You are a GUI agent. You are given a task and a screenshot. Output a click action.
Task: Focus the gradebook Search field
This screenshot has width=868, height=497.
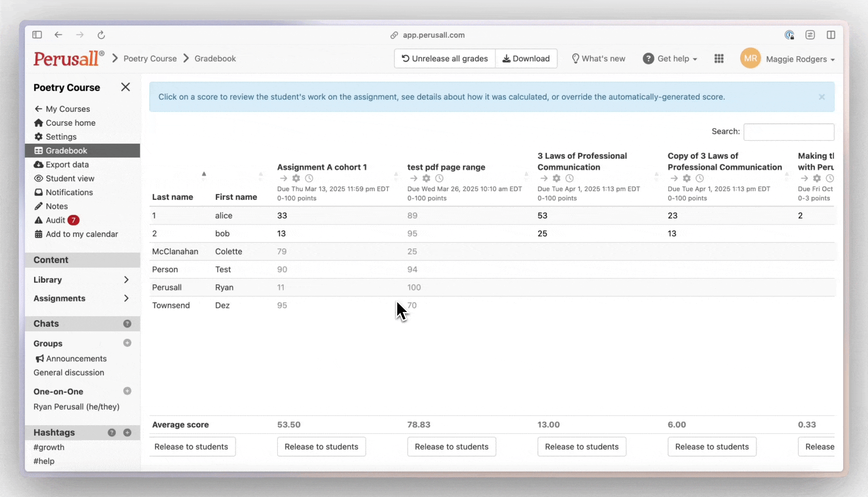click(788, 132)
